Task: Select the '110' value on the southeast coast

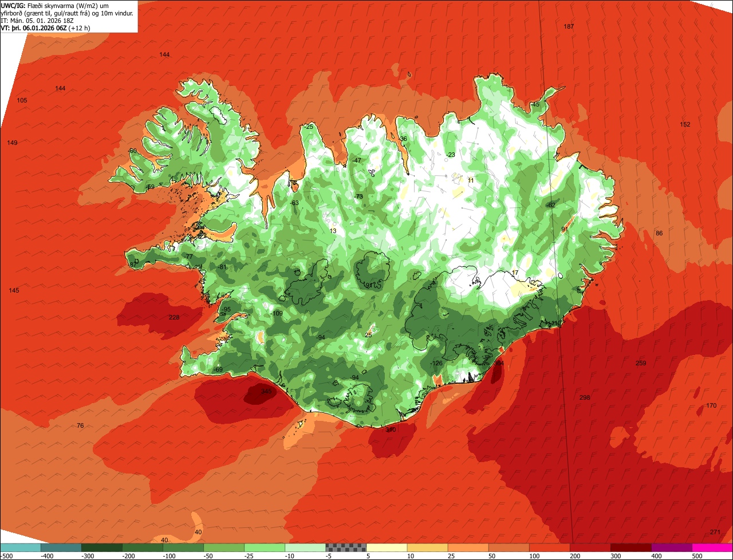Action: [x=555, y=324]
